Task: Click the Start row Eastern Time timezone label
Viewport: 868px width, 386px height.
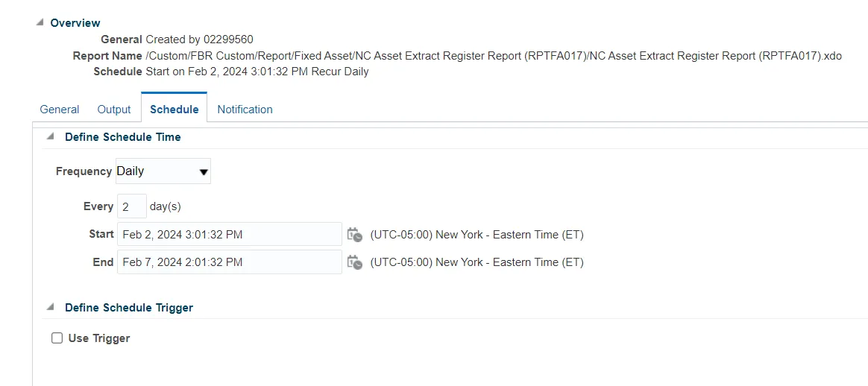Action: click(477, 235)
